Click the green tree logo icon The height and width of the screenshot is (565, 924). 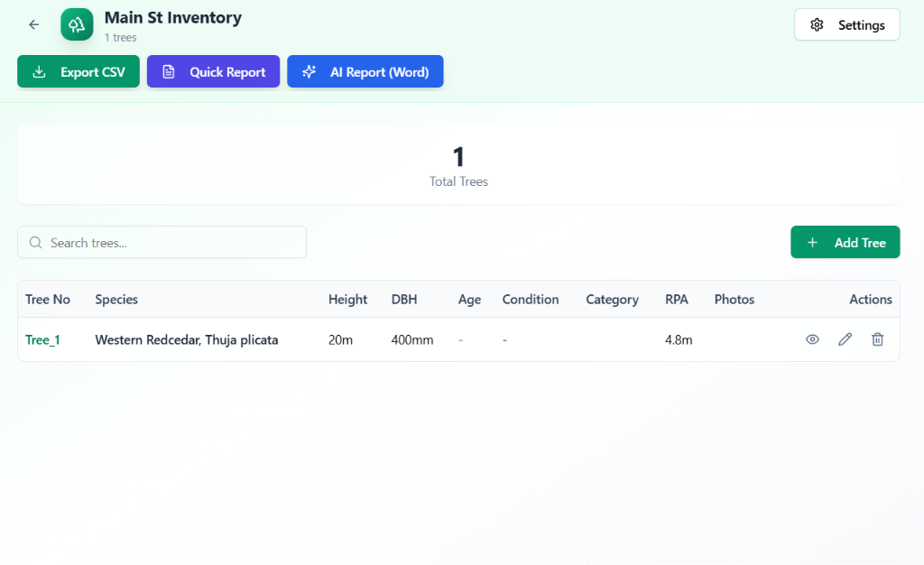click(77, 24)
